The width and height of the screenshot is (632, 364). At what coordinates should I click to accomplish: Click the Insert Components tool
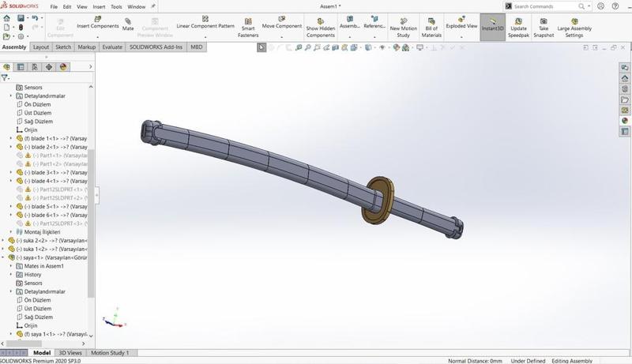97,23
